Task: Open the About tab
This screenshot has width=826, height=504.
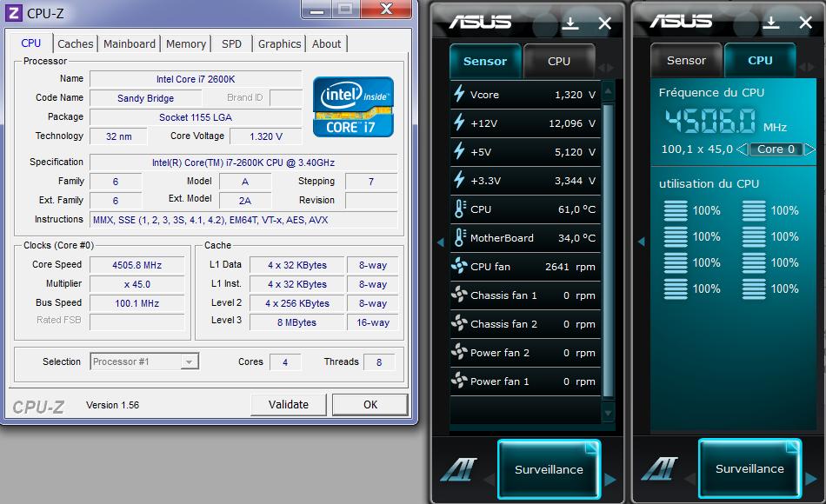Action: point(327,43)
